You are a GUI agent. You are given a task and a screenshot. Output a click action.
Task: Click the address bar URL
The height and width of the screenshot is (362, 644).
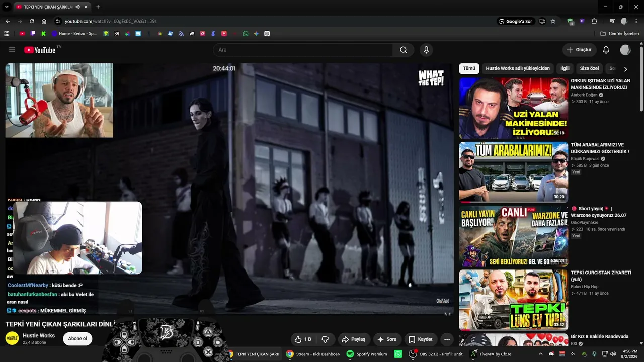111,21
